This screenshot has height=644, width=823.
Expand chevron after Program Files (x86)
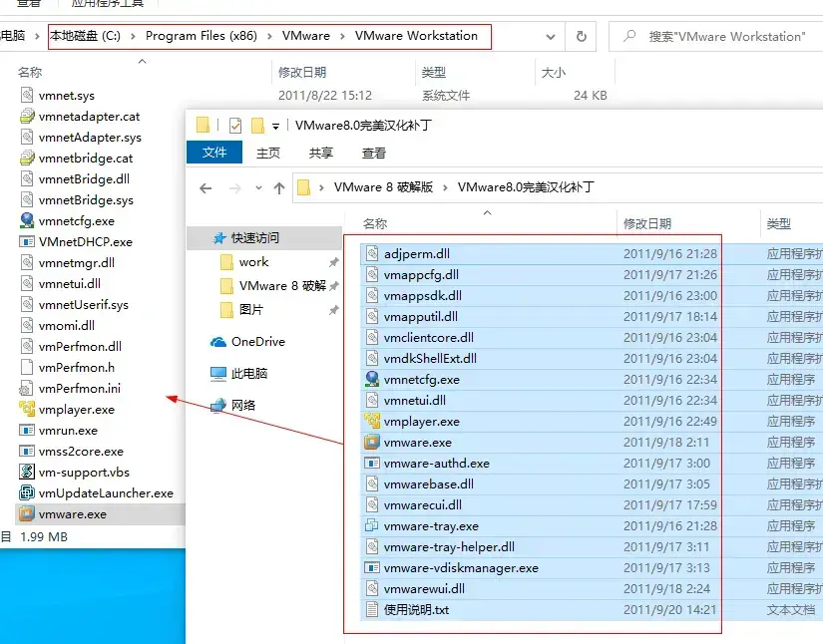click(269, 36)
